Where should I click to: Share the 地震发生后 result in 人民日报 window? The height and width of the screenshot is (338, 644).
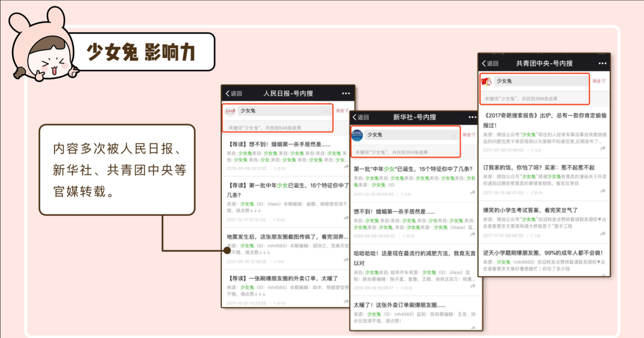coord(346,260)
